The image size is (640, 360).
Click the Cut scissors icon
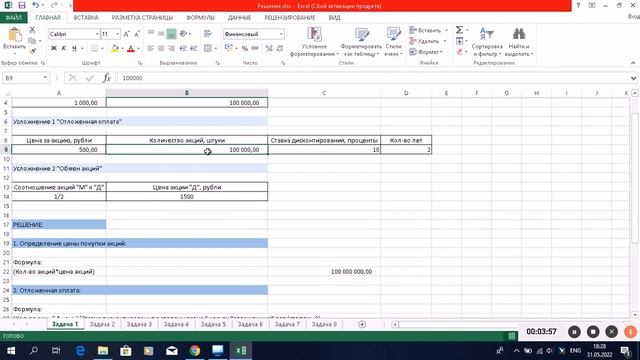(x=32, y=30)
